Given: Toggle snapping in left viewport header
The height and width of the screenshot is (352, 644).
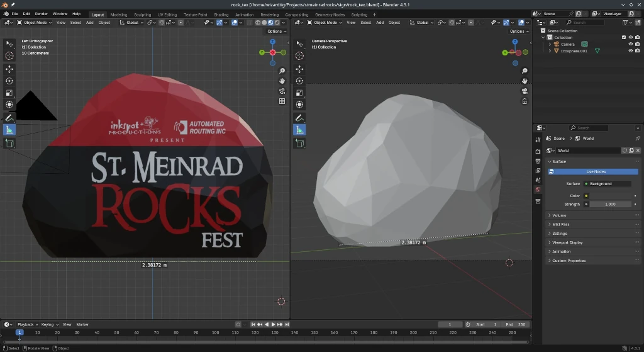Looking at the screenshot, I should click(x=162, y=23).
